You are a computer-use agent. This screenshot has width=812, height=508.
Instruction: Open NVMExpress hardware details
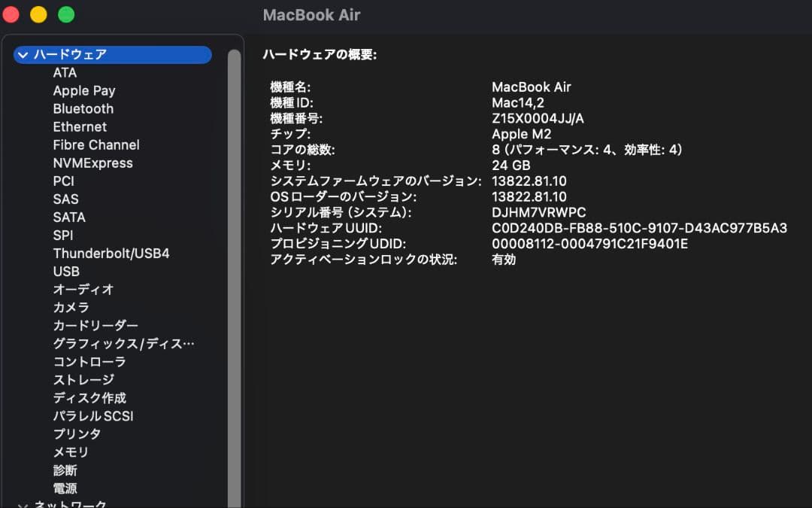coord(92,163)
